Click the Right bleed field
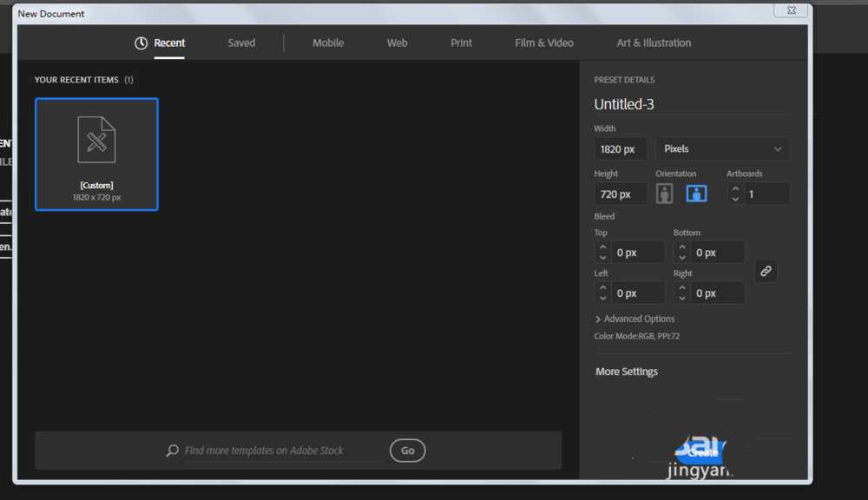Viewport: 868px width, 500px height. pos(718,293)
